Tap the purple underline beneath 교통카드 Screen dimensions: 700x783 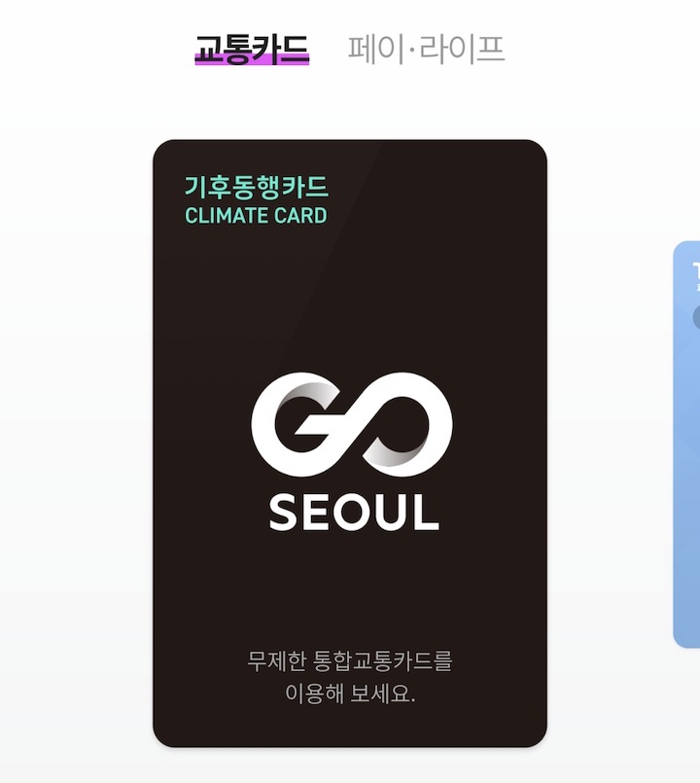coord(252,59)
